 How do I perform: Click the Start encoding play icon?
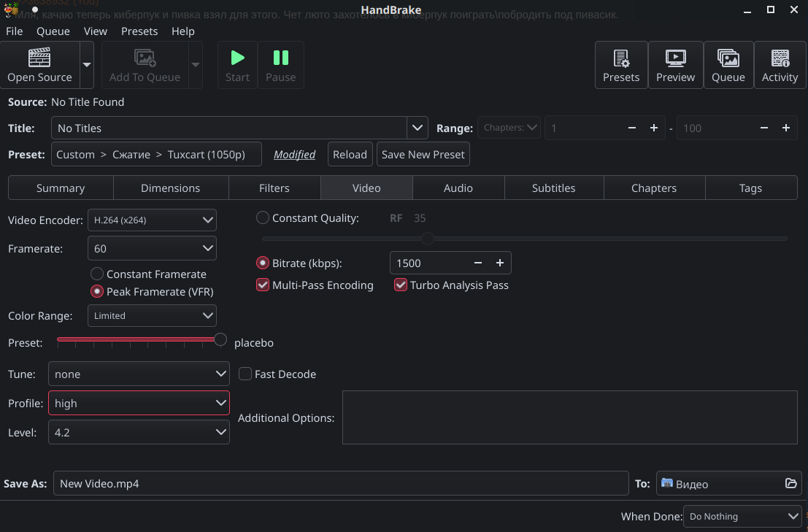237,58
